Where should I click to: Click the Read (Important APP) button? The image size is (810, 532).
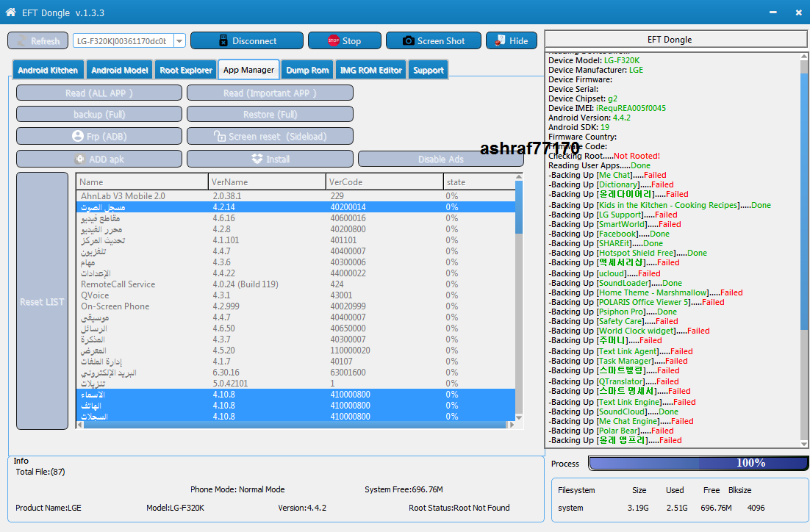(x=270, y=93)
